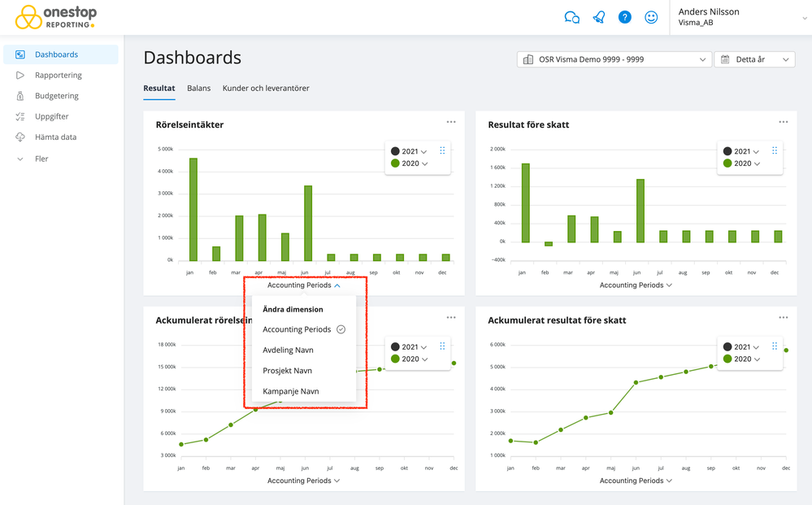This screenshot has width=812, height=505.
Task: Collapse Accounting Periods dropdown under Rörelseintäkter
Action: 304,285
